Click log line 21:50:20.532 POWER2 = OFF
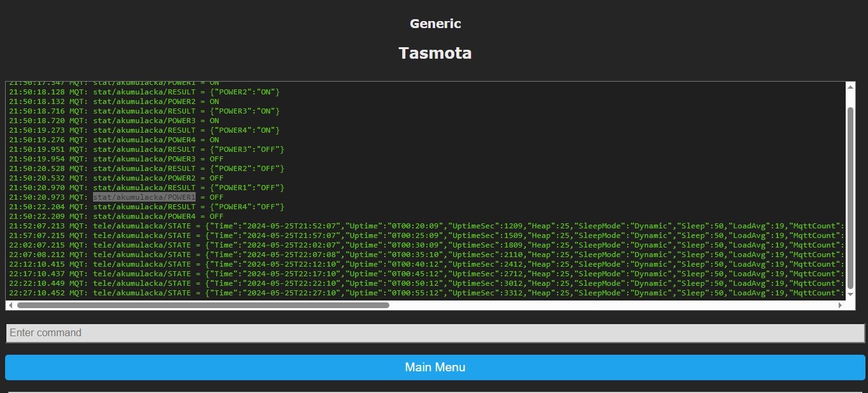The height and width of the screenshot is (393, 868). click(117, 178)
